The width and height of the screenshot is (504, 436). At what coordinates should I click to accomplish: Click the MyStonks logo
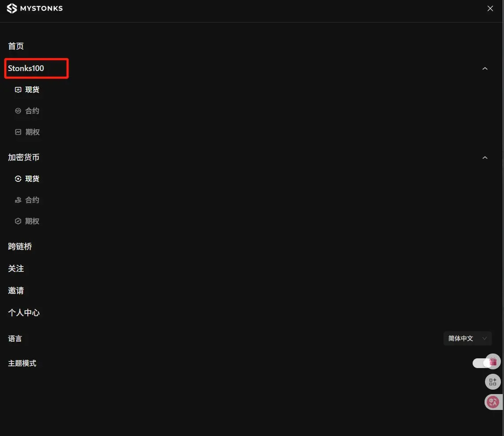point(35,8)
